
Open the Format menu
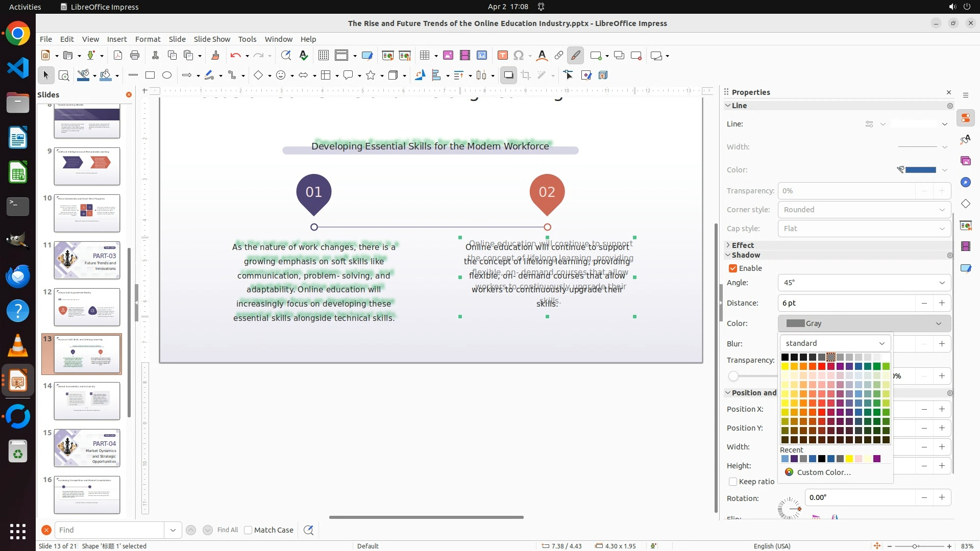(x=148, y=39)
